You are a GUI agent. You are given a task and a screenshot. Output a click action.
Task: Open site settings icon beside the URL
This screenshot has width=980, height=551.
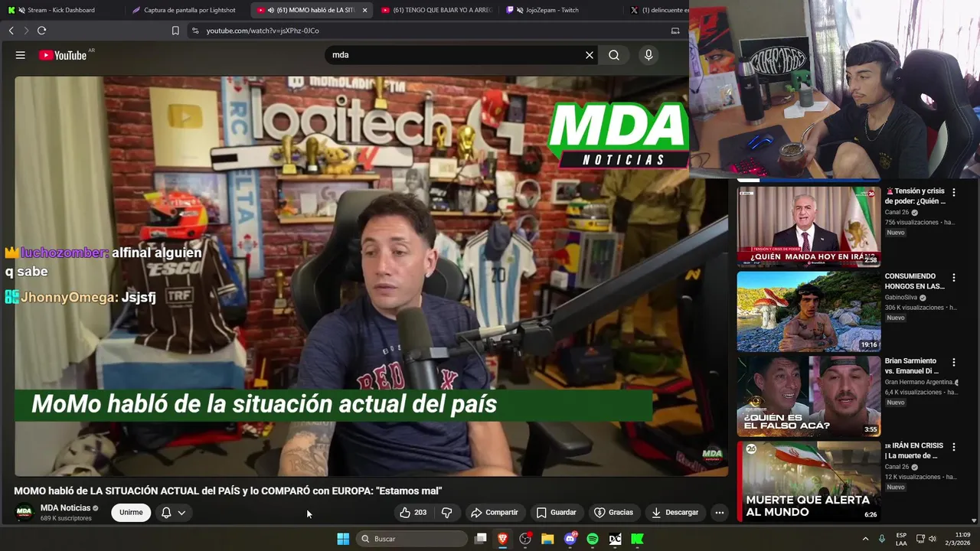pos(195,31)
